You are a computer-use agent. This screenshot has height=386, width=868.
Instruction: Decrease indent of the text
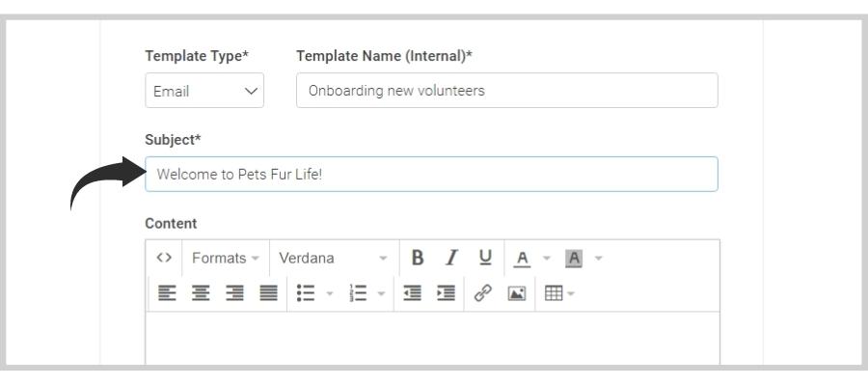413,293
